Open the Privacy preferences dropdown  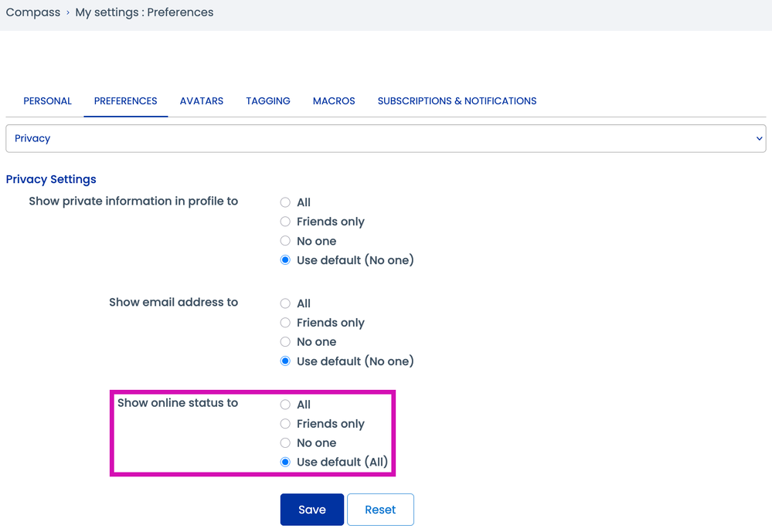point(385,138)
